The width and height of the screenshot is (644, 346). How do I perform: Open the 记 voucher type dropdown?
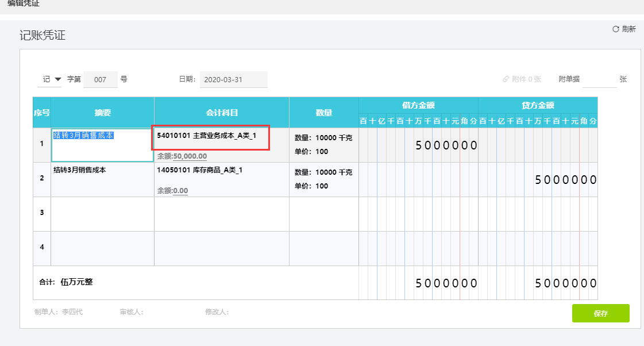tap(50, 79)
